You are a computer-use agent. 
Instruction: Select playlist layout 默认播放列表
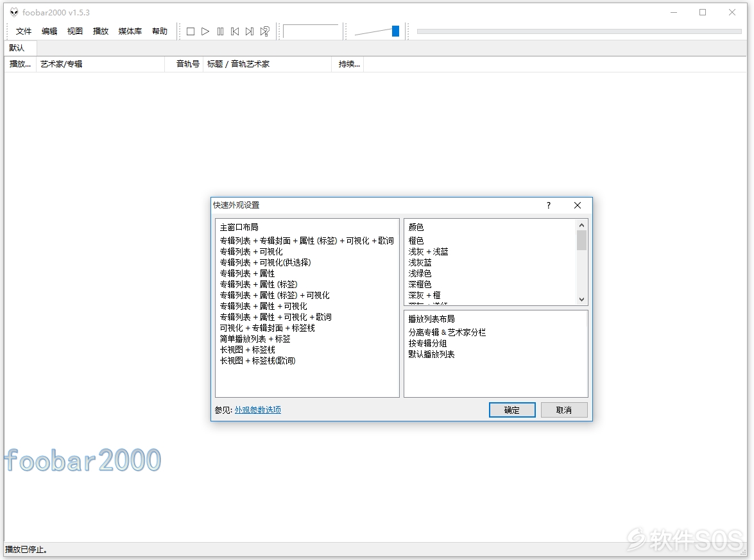tap(431, 354)
